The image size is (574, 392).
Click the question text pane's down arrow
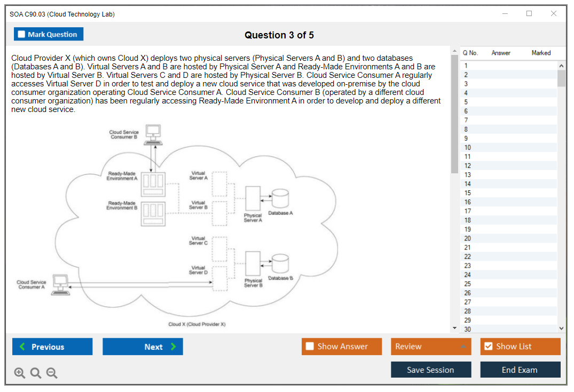(454, 329)
